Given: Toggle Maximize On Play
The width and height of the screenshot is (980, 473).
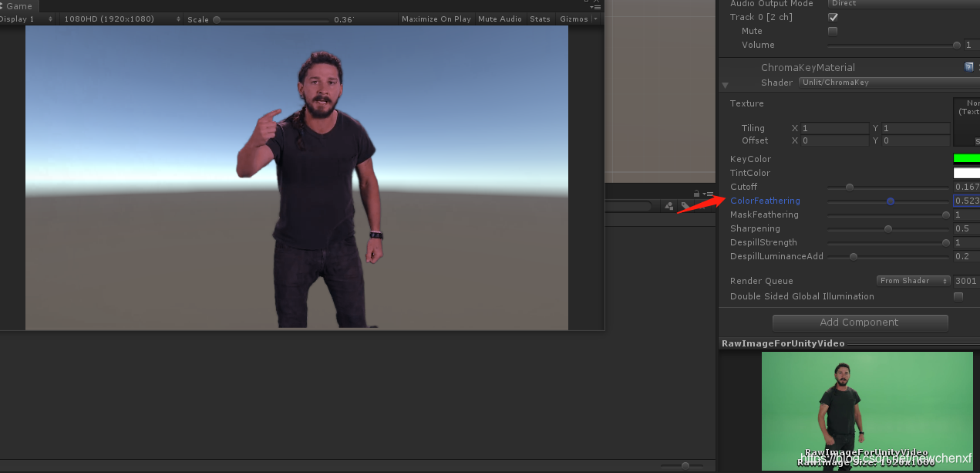Looking at the screenshot, I should coord(436,19).
